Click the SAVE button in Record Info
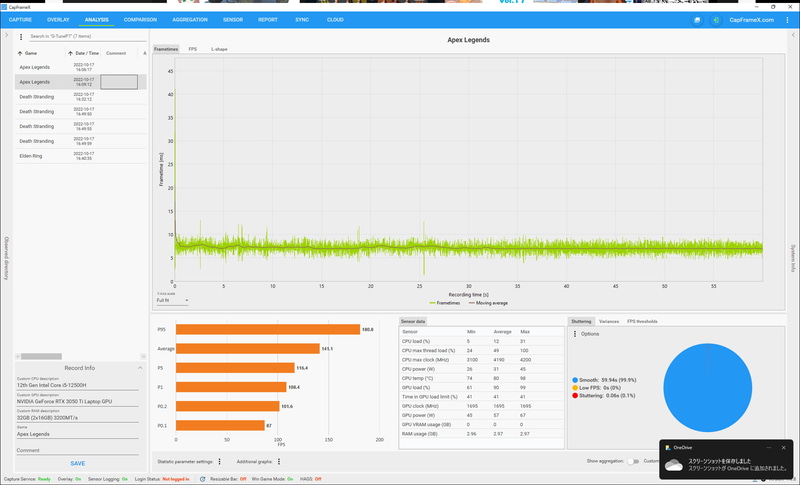The image size is (800, 485). pos(78,464)
